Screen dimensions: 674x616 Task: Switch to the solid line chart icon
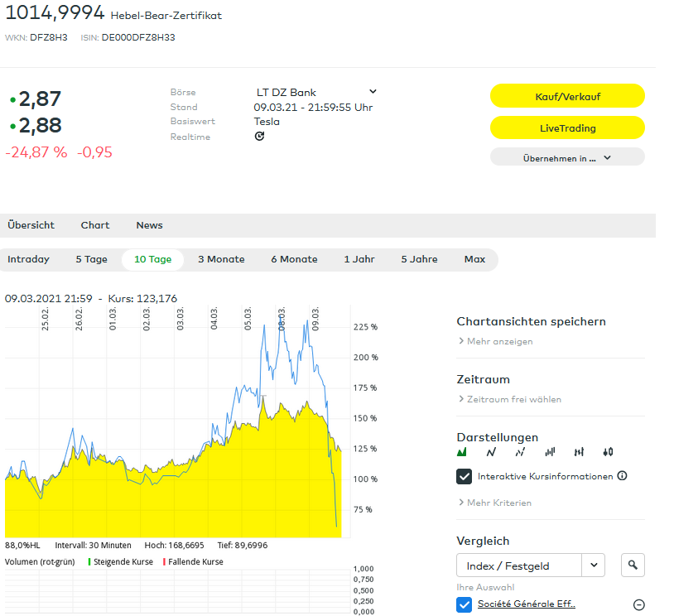[x=491, y=452]
